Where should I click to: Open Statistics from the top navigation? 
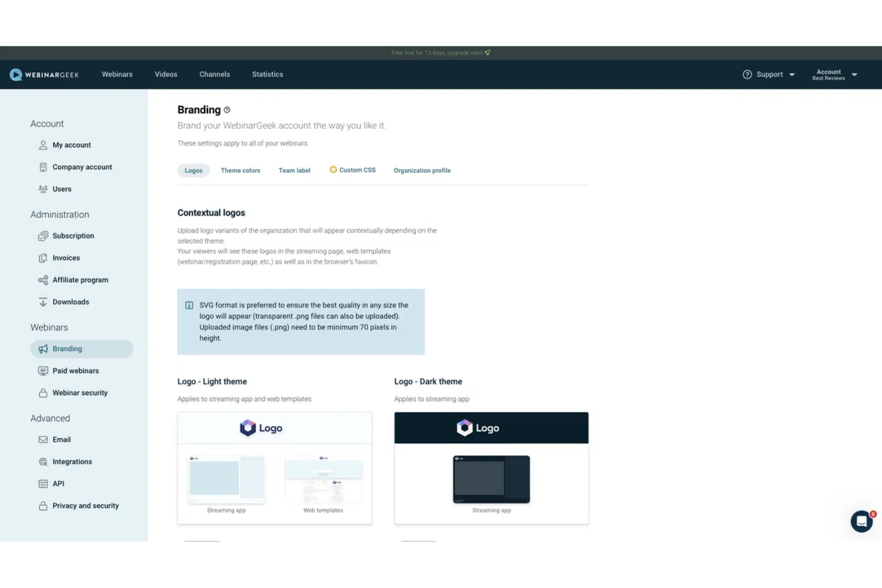[267, 74]
